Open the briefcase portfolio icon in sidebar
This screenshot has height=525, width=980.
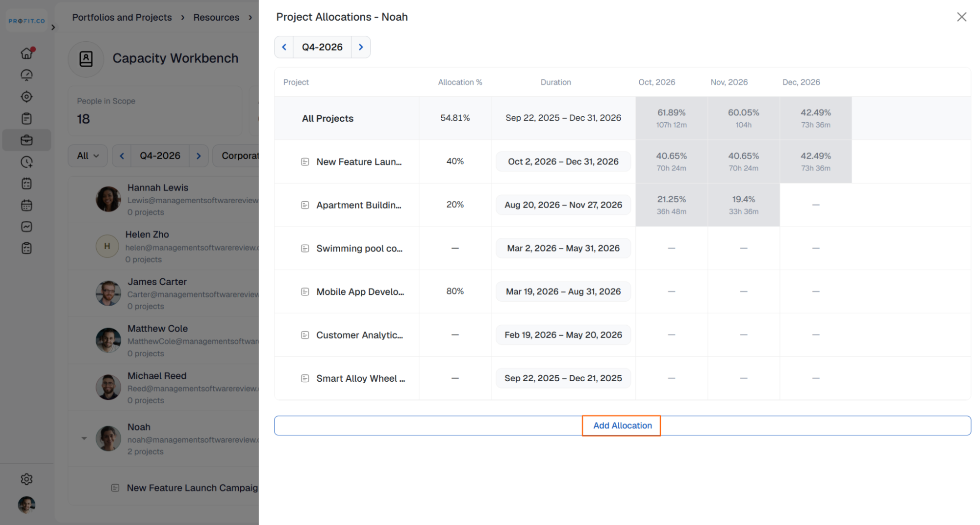26,140
